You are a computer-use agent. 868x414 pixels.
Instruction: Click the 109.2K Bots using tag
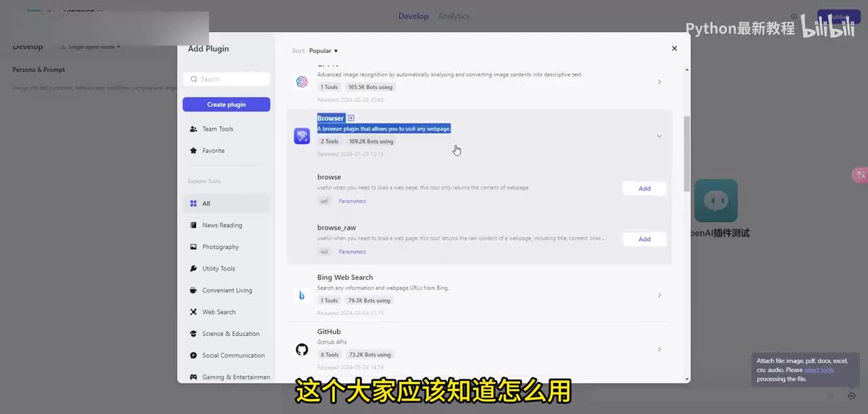[371, 141]
